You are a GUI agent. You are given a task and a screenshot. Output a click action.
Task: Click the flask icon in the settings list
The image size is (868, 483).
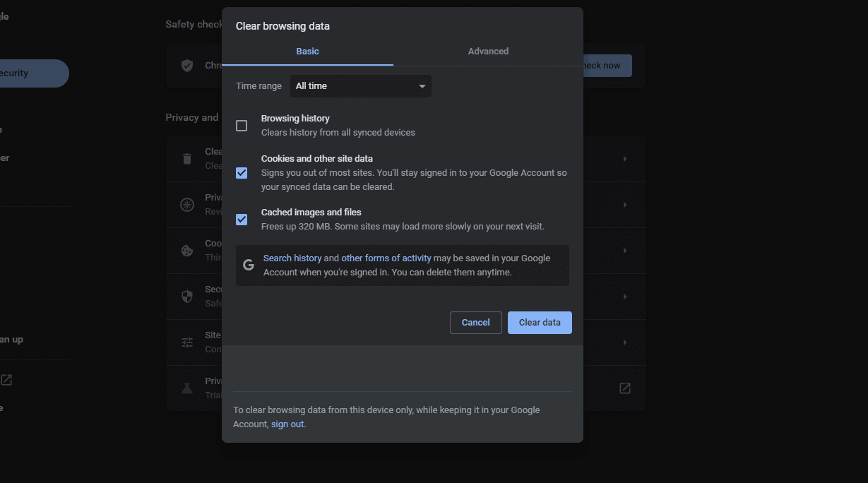coord(187,388)
